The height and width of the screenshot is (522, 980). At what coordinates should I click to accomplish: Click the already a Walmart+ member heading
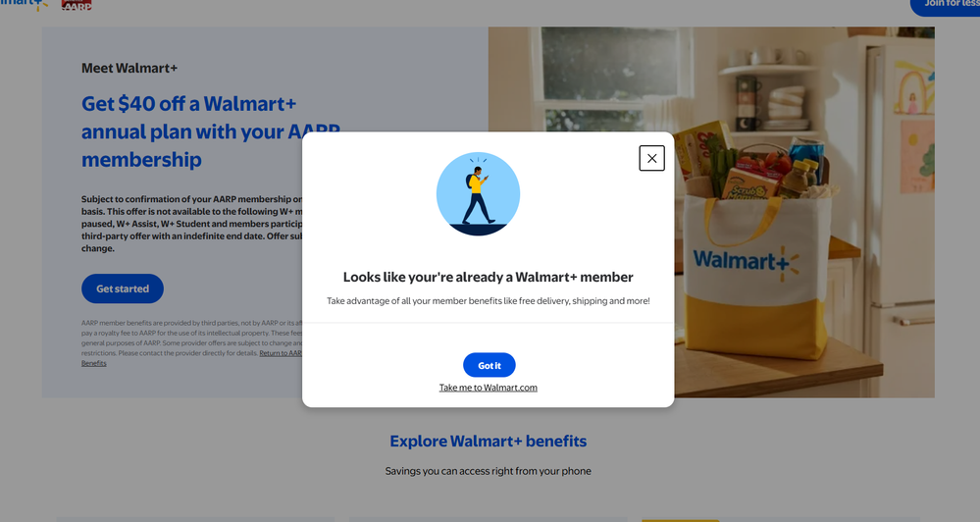pyautogui.click(x=489, y=277)
